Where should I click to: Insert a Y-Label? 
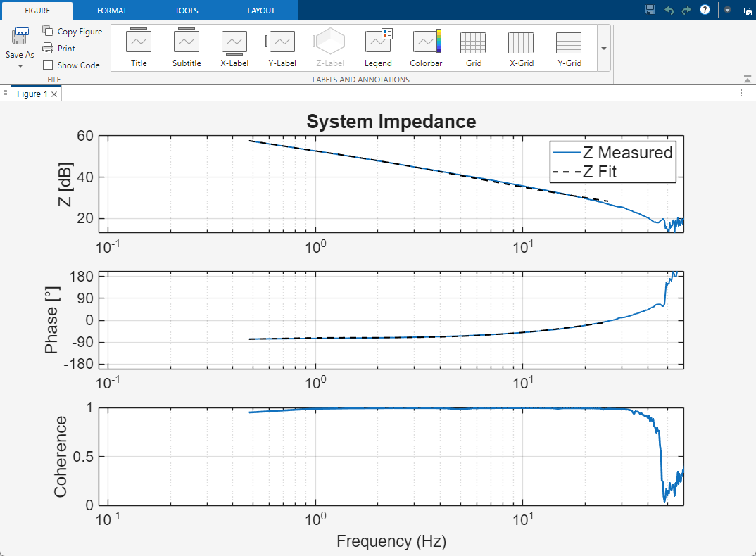click(x=282, y=48)
